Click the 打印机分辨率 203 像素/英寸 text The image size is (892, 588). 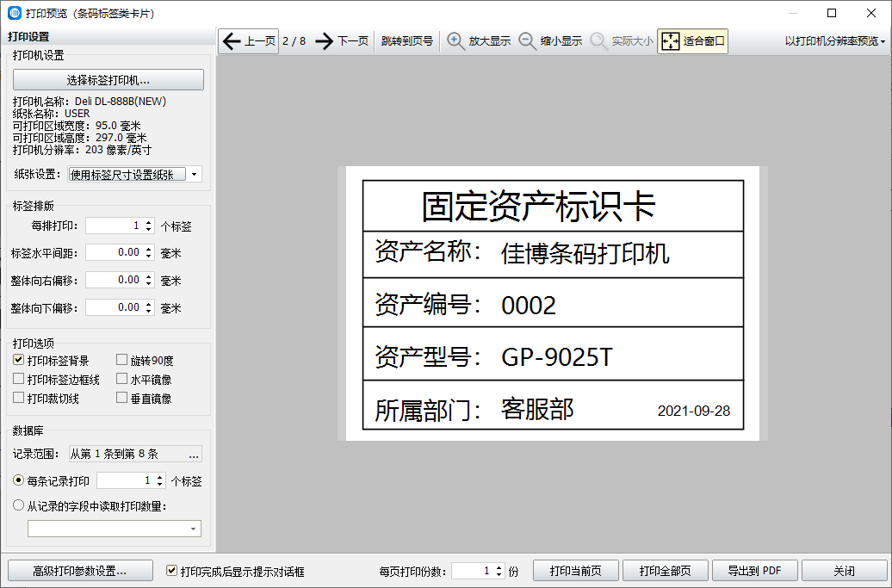click(82, 150)
